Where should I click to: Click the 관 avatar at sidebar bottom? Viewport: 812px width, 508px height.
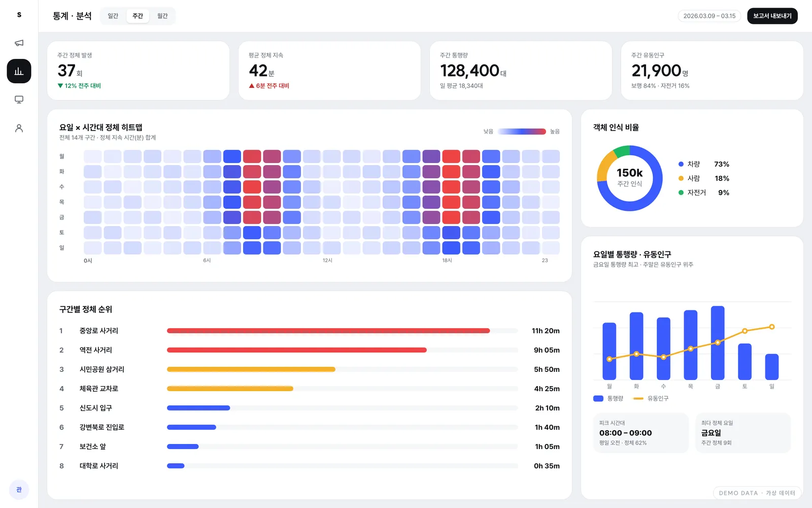click(19, 490)
